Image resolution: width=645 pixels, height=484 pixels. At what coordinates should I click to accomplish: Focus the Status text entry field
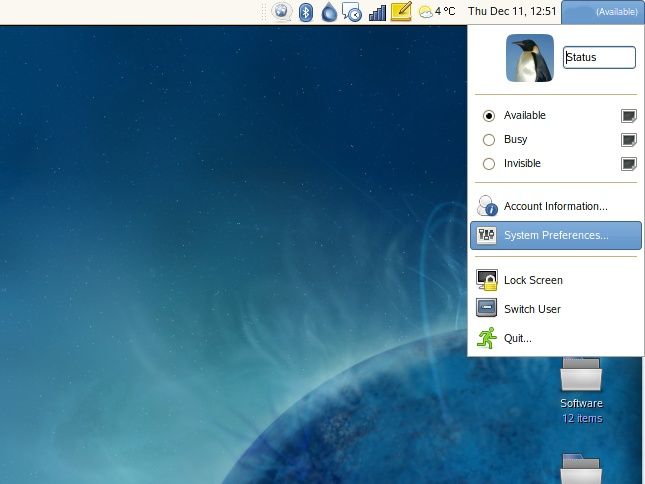coord(599,57)
